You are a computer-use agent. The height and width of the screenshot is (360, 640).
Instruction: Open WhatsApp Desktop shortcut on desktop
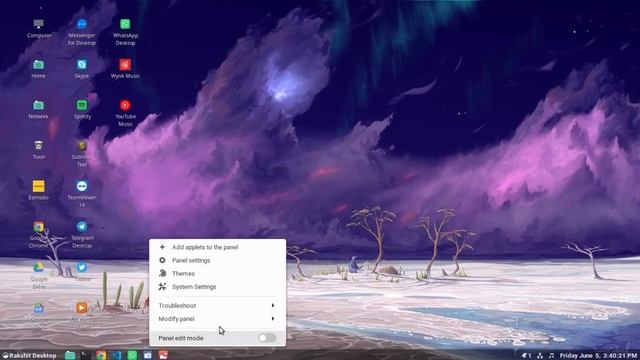(125, 24)
